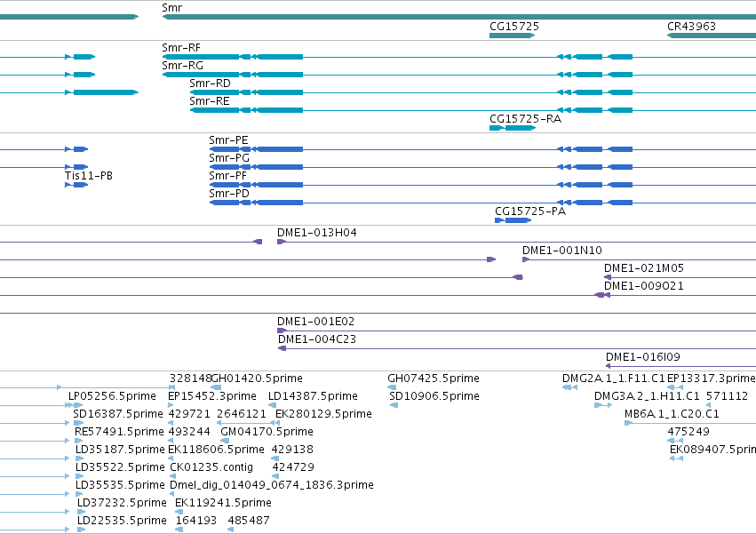The image size is (756, 534).
Task: Select the CR43963 gene span bar
Action: [712, 36]
